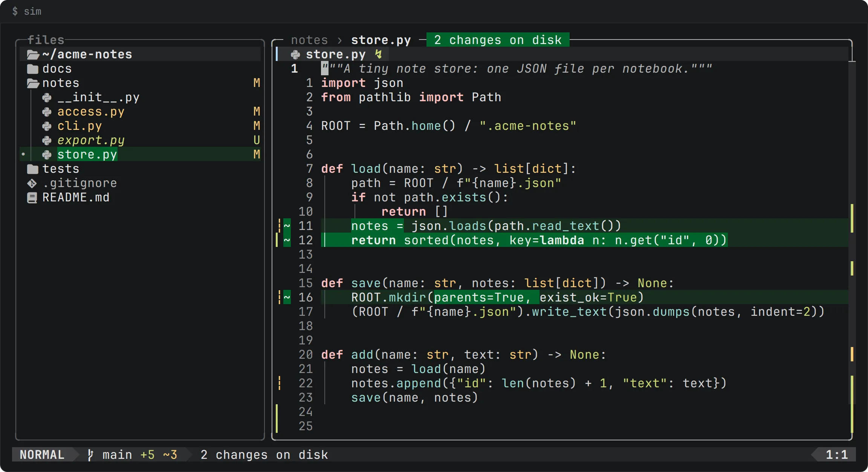Click the Python icon on the store.py tab

point(295,55)
